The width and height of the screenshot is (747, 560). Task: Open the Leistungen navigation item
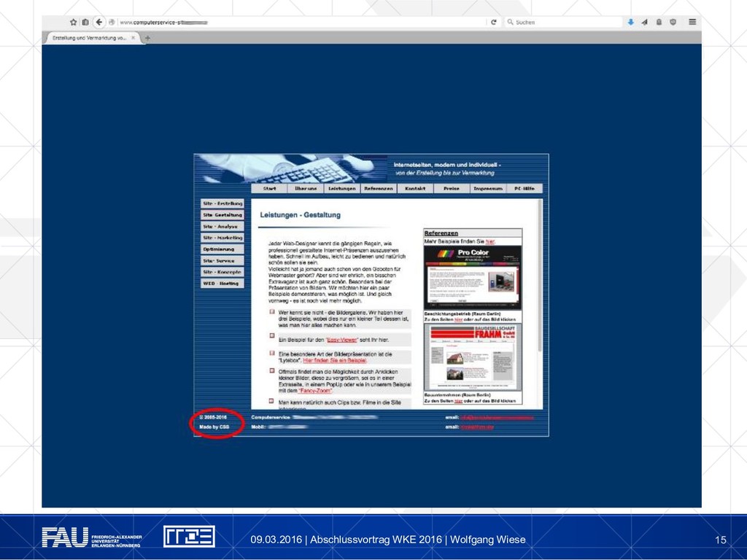[x=342, y=189]
